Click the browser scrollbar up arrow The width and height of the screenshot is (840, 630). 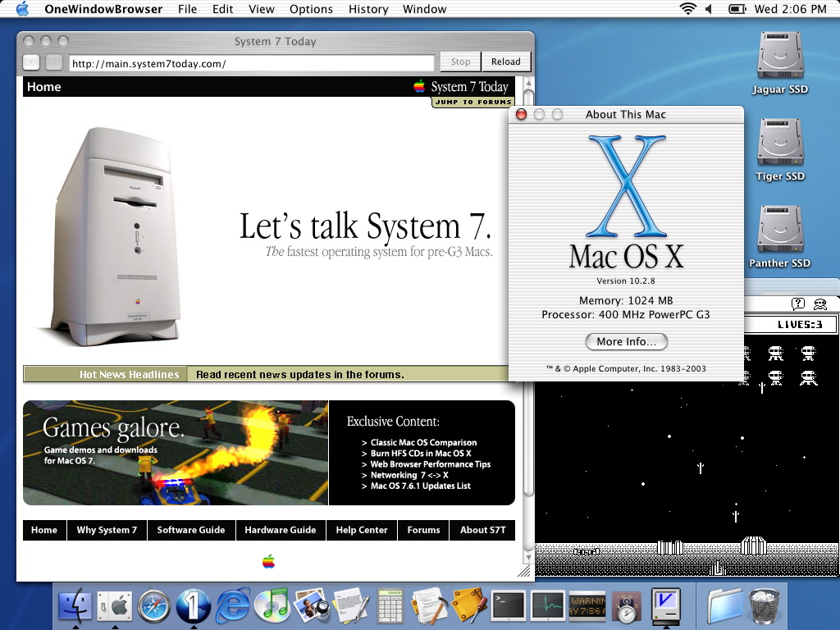coord(528,83)
